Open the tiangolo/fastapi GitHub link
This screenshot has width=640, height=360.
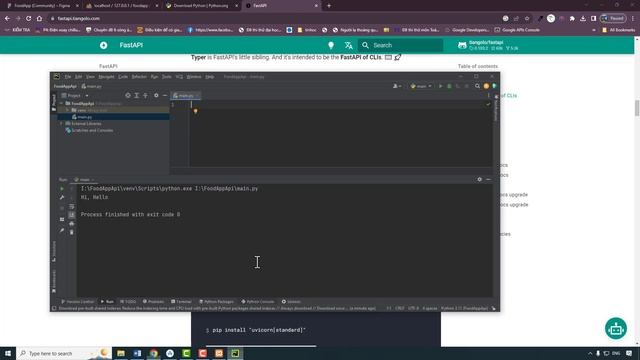point(488,45)
